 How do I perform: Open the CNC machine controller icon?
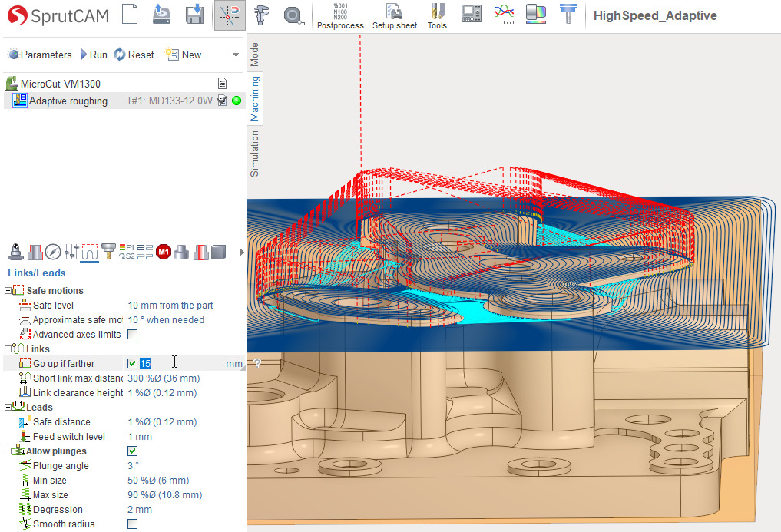(x=472, y=14)
